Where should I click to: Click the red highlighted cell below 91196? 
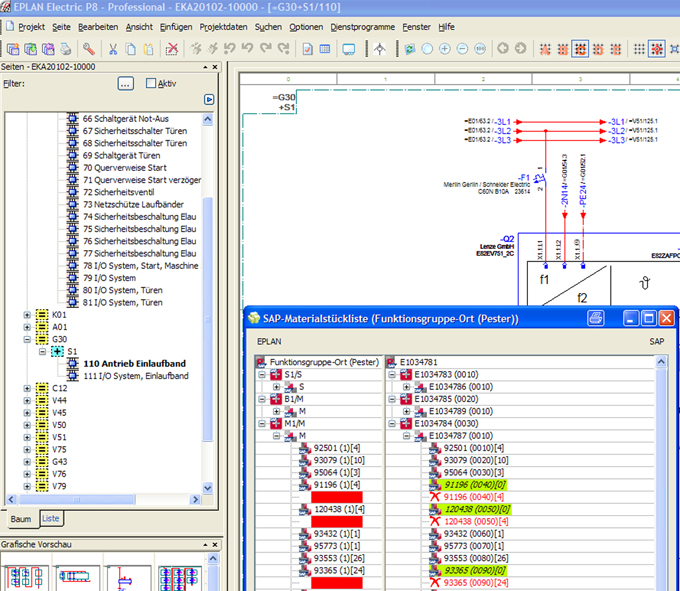click(336, 496)
